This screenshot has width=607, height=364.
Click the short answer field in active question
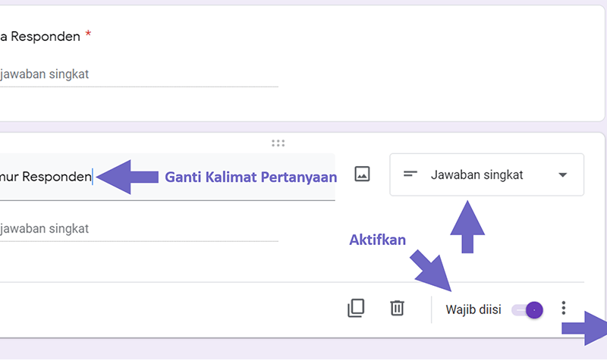(139, 229)
